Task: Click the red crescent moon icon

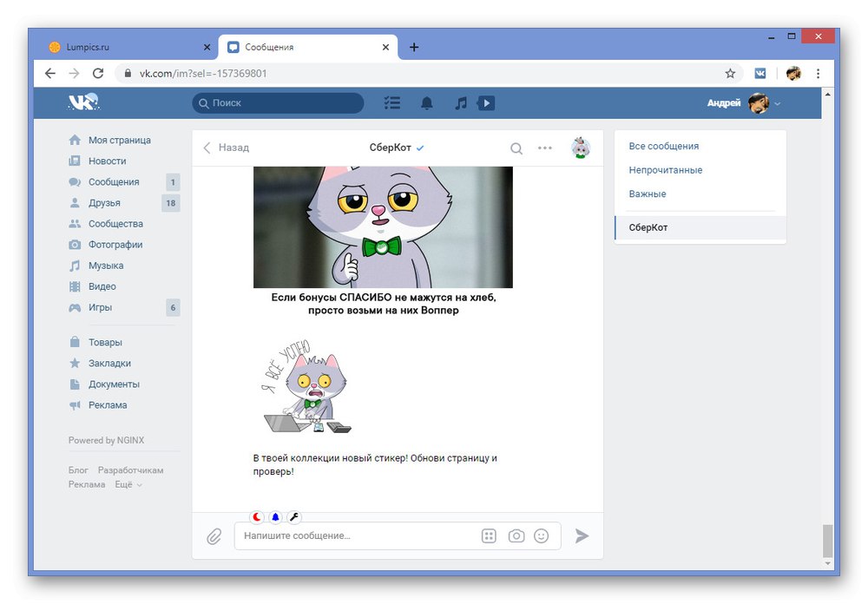Action: click(x=257, y=517)
